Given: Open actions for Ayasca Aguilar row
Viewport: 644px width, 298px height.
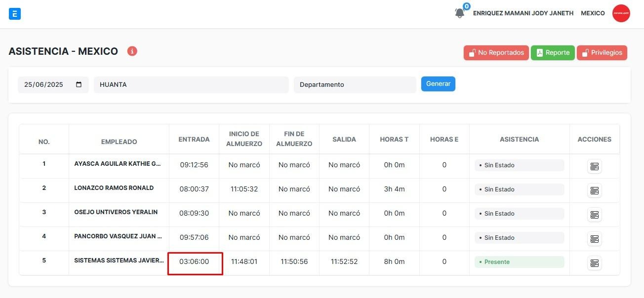Looking at the screenshot, I should click(594, 167).
